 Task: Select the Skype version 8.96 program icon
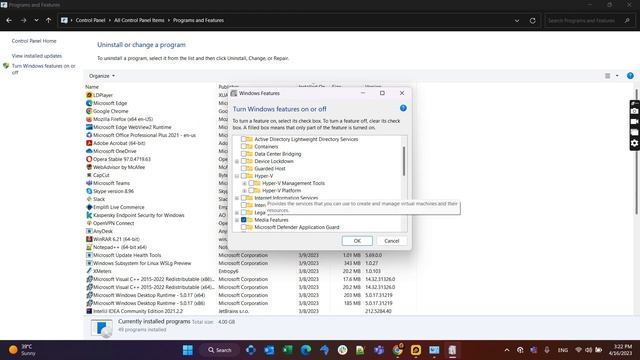[89, 191]
